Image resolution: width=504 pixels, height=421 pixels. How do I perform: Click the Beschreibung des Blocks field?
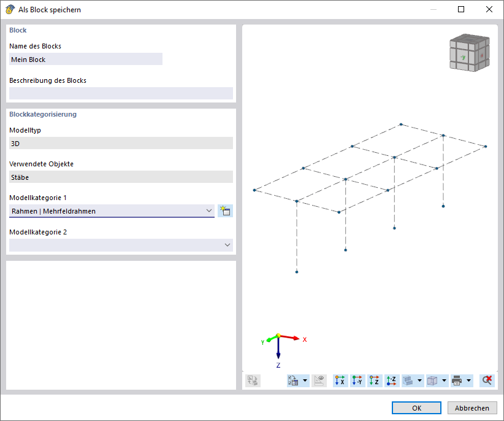[x=121, y=93]
